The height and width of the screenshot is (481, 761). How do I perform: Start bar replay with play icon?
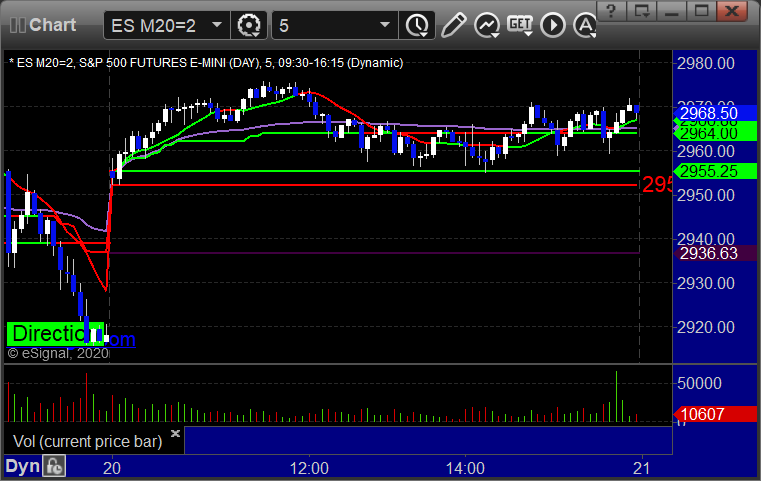(x=553, y=25)
